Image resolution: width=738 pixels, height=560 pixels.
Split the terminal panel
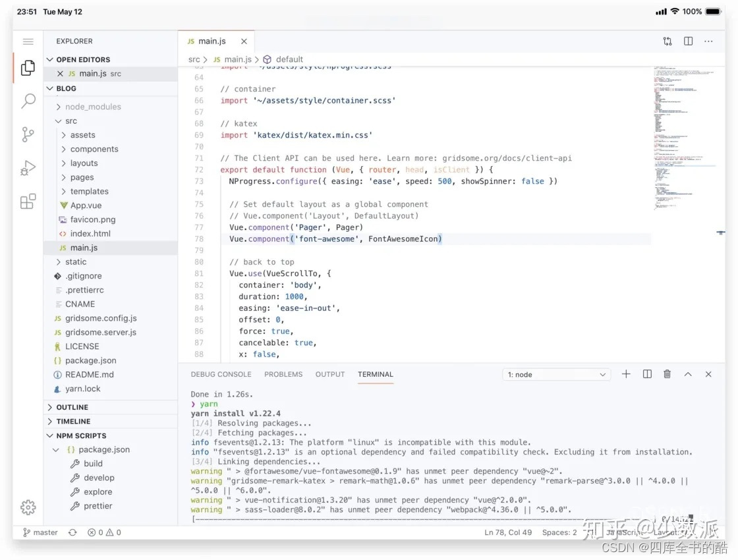coord(647,374)
